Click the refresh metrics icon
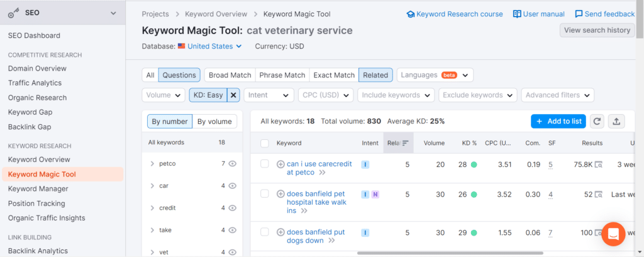The width and height of the screenshot is (644, 257). (x=597, y=122)
